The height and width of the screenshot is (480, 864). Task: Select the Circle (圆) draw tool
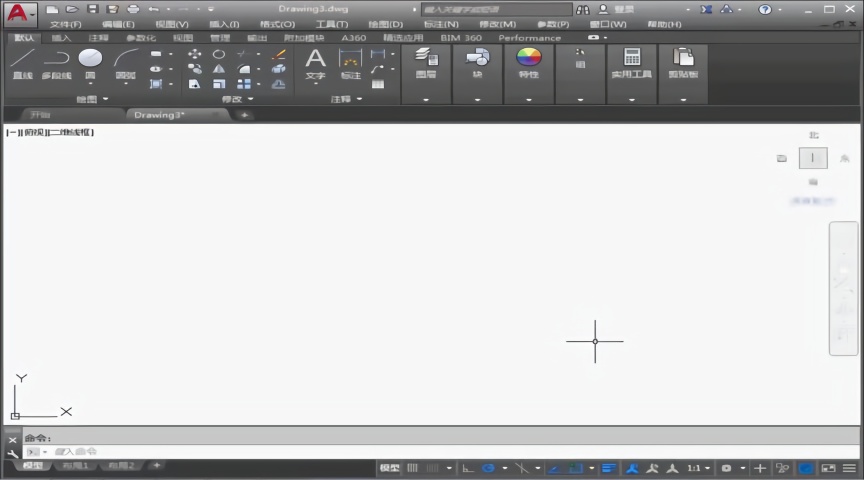pyautogui.click(x=90, y=58)
